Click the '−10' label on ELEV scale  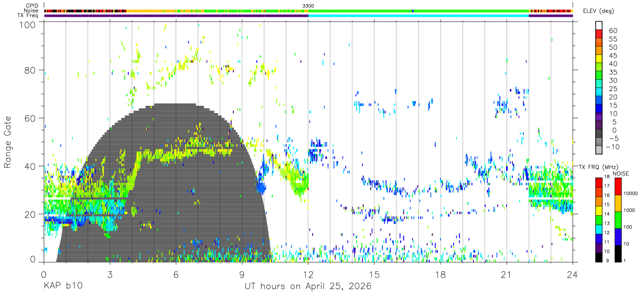(611, 147)
